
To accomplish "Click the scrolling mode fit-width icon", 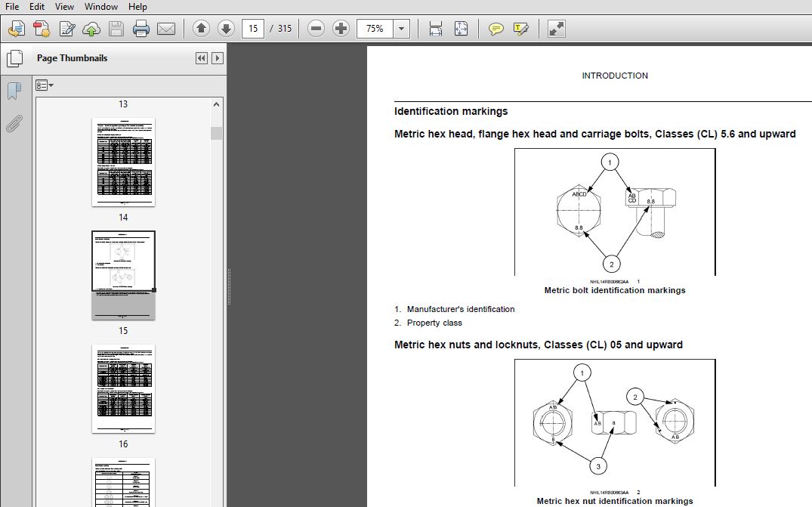I will click(x=436, y=29).
